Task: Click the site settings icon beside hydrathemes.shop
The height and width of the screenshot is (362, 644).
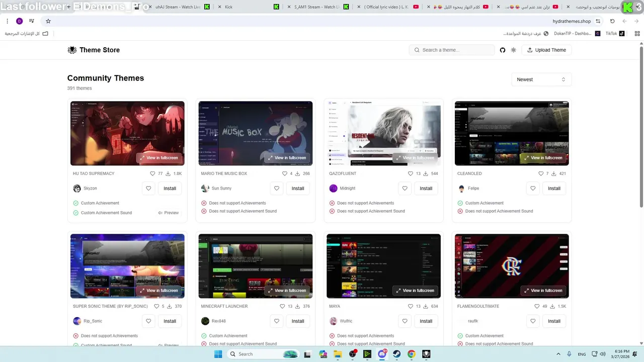Action: (x=598, y=21)
